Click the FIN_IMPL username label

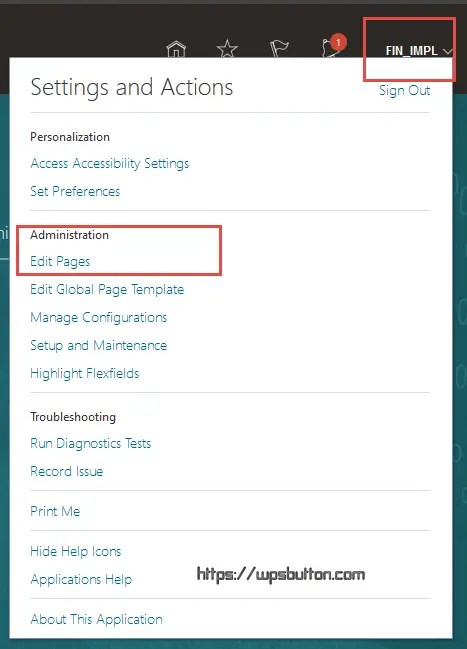pos(412,51)
